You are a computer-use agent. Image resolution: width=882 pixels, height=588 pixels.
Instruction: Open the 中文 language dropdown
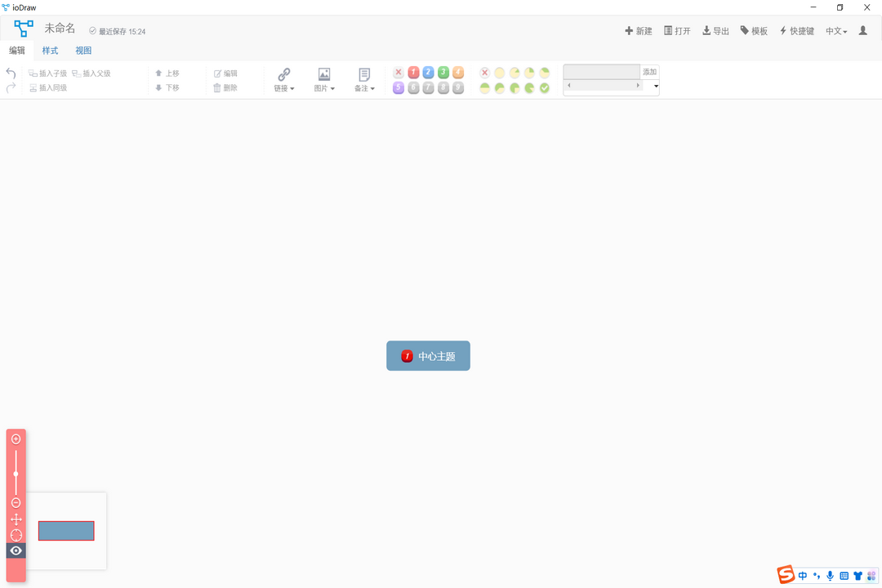(x=835, y=30)
